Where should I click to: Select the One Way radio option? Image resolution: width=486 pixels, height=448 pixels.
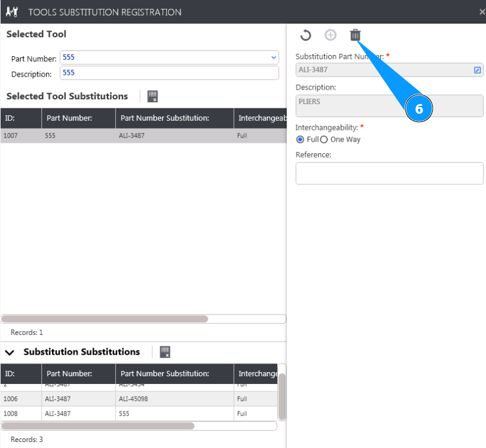[324, 139]
